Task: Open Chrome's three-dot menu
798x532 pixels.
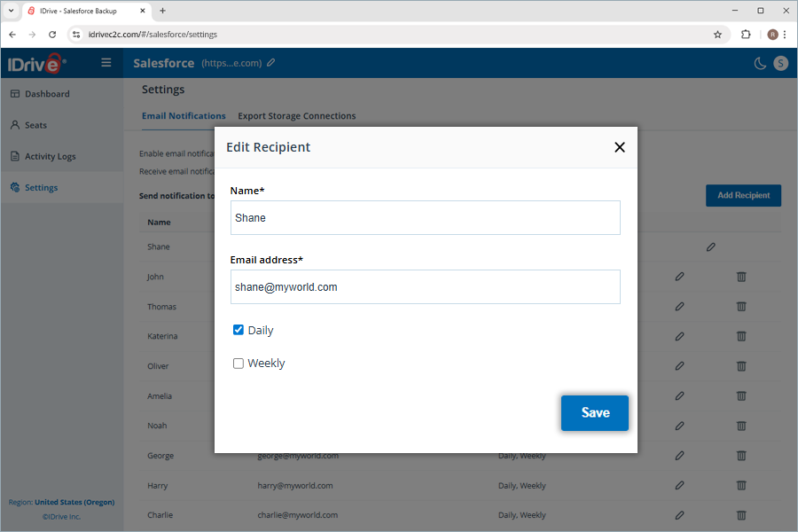Action: (785, 35)
